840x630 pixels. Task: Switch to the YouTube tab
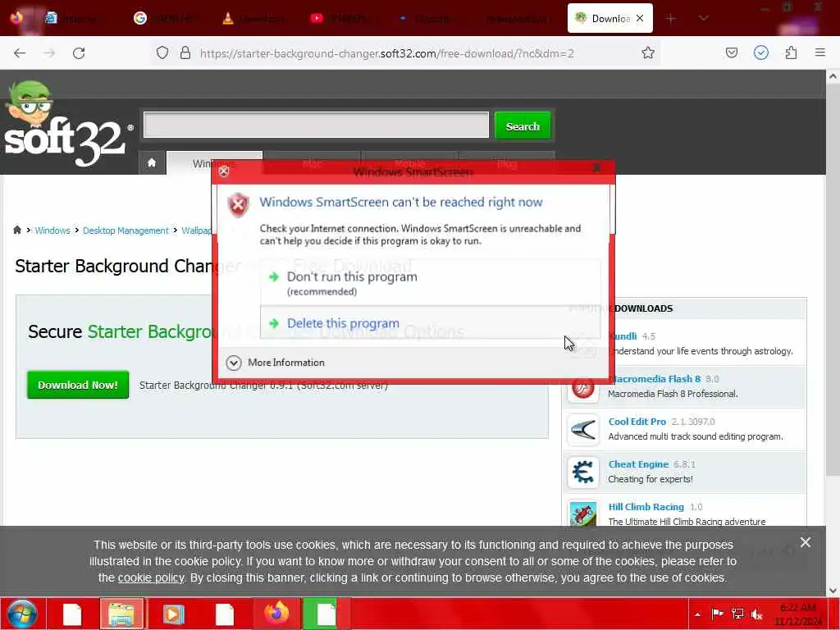tap(339, 18)
